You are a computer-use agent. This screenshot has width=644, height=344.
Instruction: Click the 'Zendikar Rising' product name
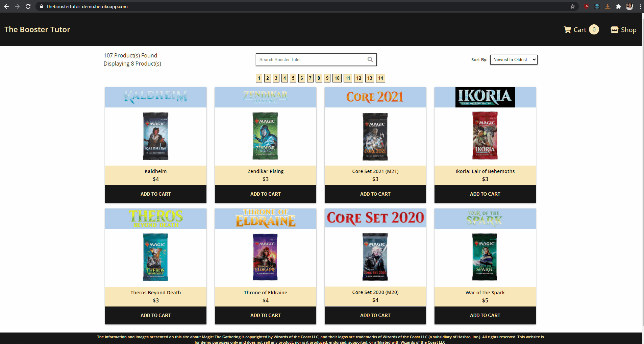(x=266, y=171)
